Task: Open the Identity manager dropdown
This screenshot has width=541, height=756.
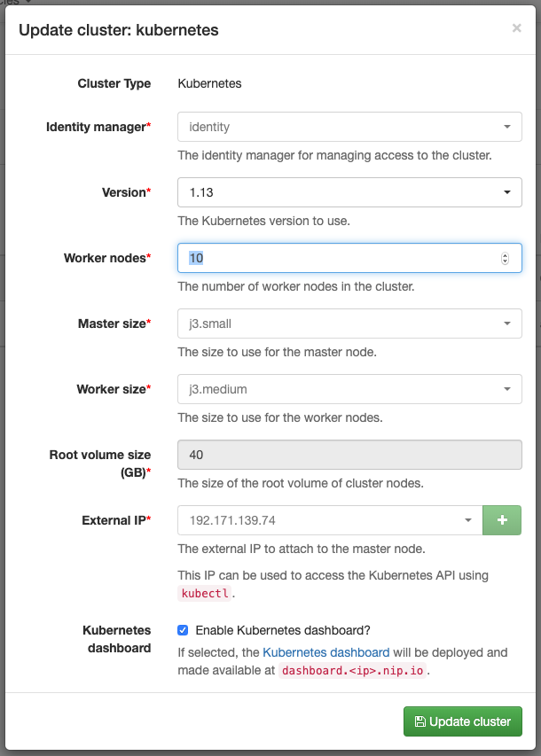Action: click(x=349, y=127)
